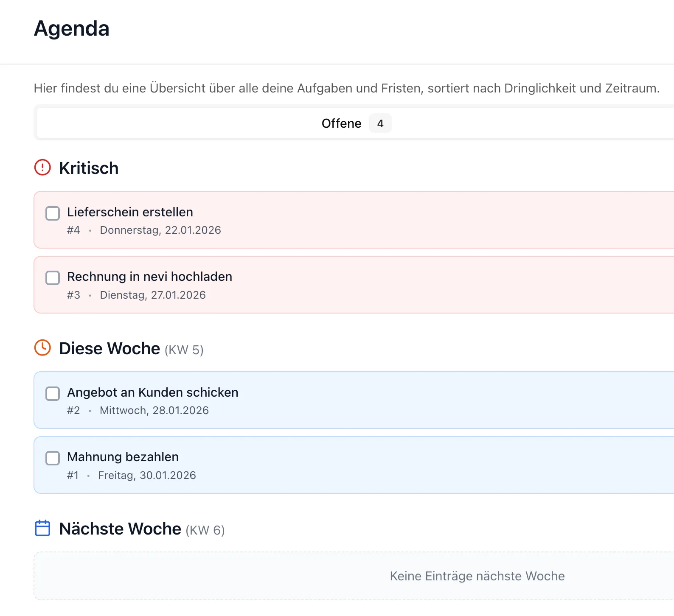
Task: Select the Angebot an Kunden schicken title
Action: [x=152, y=392]
